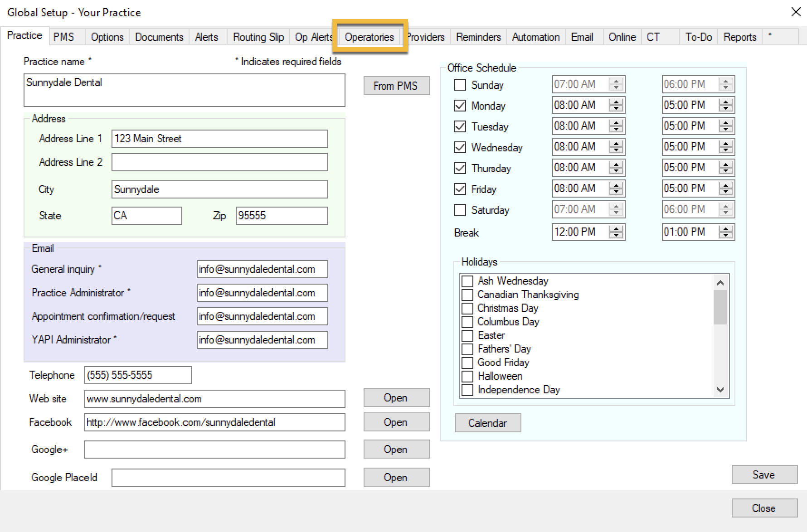Click the Friday closing time spinner

[725, 189]
